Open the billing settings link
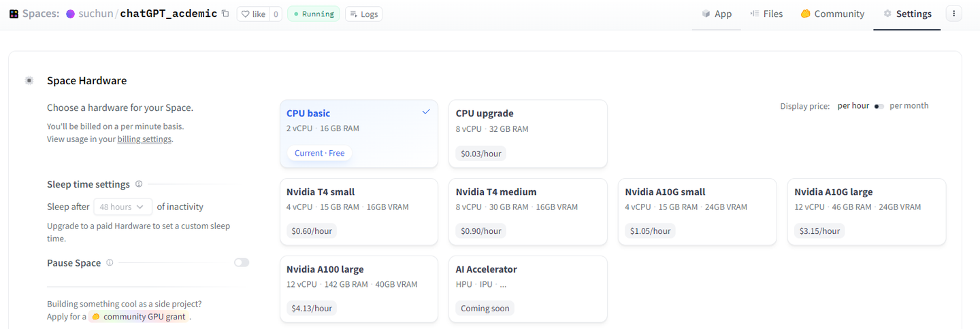This screenshot has width=980, height=329. [x=144, y=139]
